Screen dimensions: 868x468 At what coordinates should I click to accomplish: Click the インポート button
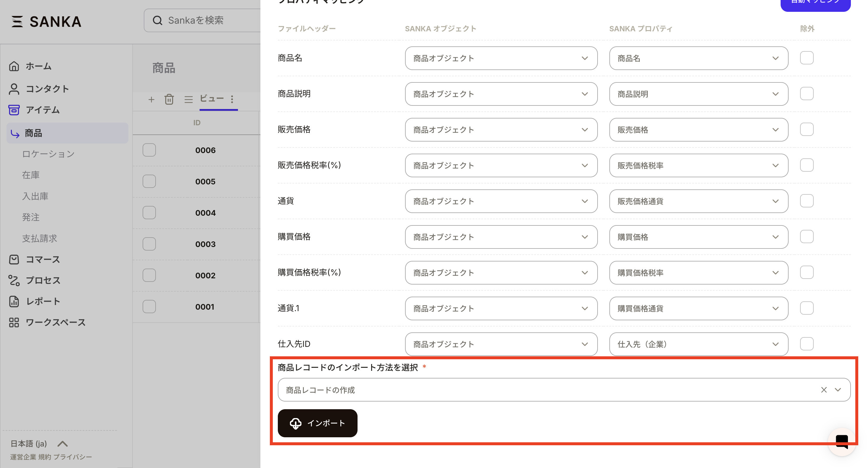click(x=317, y=423)
